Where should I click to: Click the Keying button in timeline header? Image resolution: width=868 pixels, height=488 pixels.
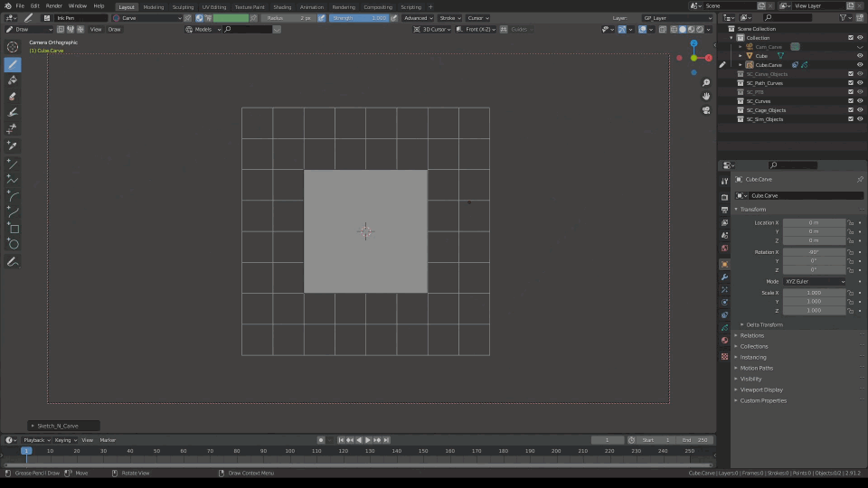(x=66, y=440)
